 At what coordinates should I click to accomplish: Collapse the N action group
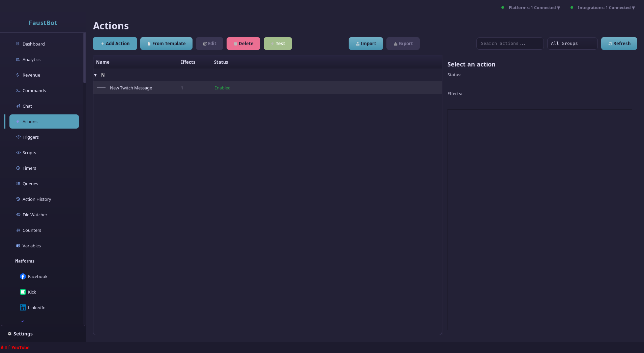click(96, 75)
